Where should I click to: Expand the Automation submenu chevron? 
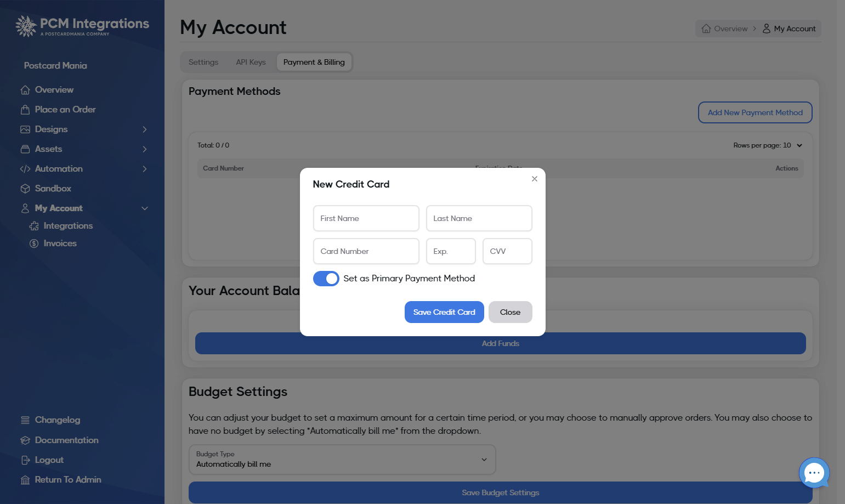pos(145,169)
